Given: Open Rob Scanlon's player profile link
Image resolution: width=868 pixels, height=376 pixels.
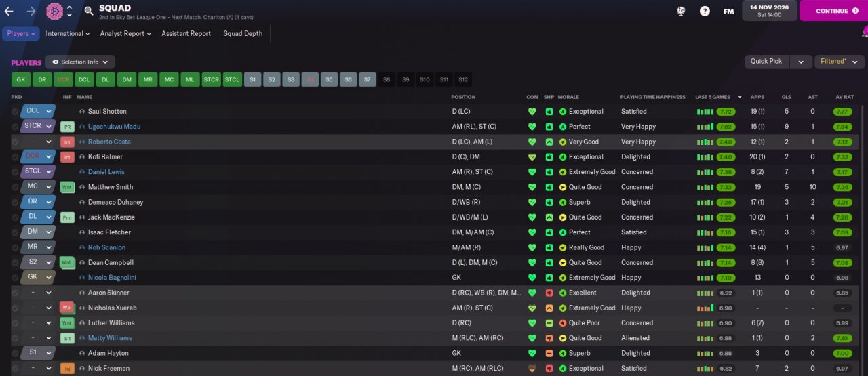Looking at the screenshot, I should tap(106, 248).
